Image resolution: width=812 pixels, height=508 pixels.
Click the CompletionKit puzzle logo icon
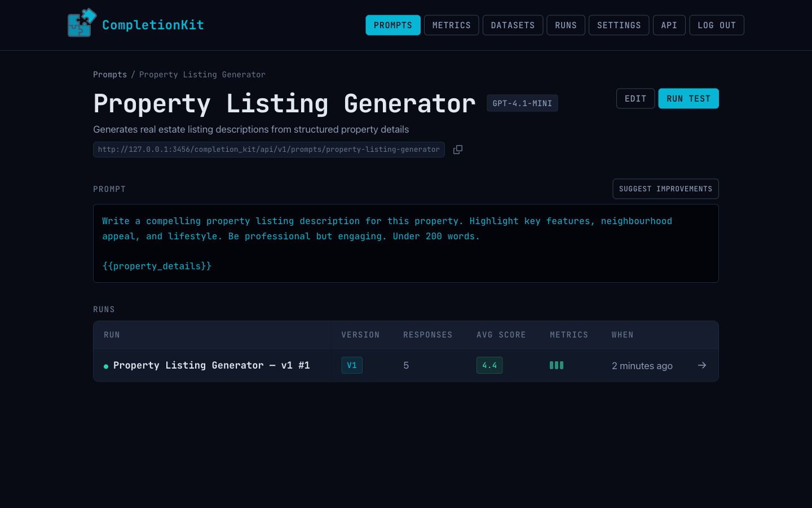tap(81, 24)
